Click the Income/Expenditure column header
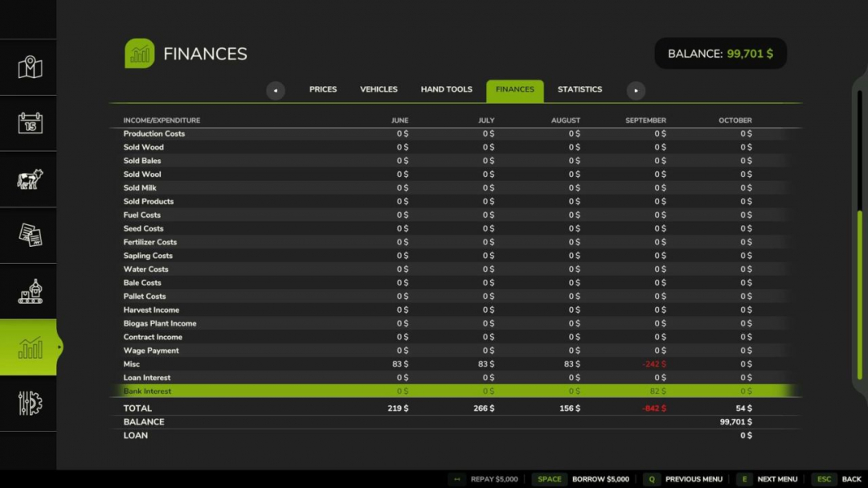Image resolution: width=868 pixels, height=488 pixels. click(162, 121)
